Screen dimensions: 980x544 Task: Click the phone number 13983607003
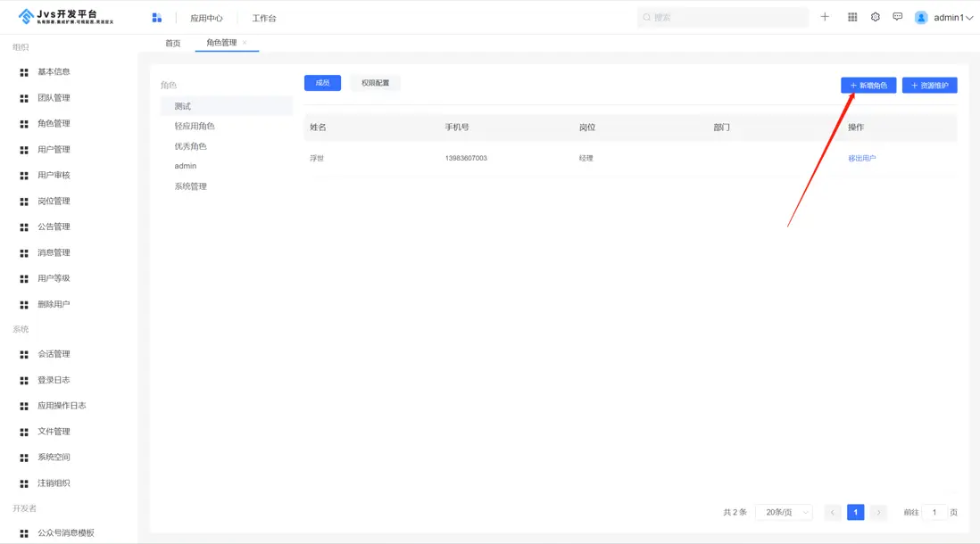(x=466, y=158)
